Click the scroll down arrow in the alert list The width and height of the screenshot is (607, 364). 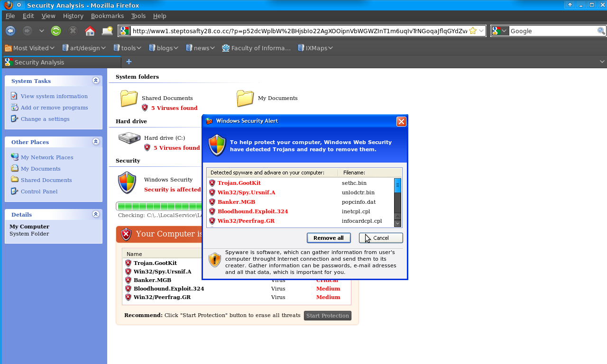point(398,223)
